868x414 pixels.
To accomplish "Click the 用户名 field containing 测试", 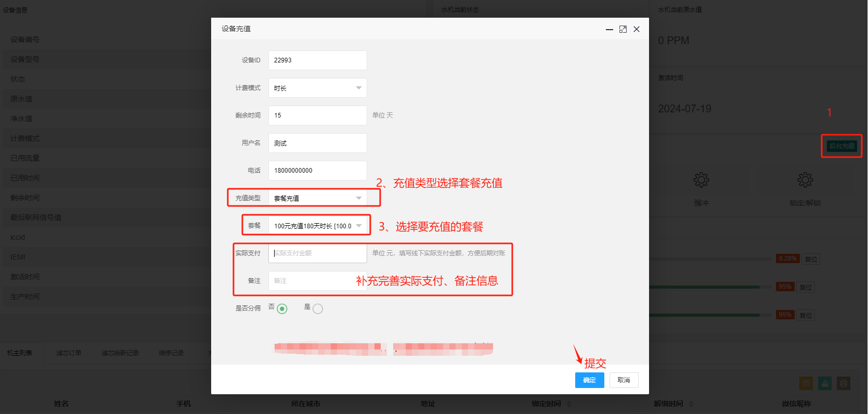I will tap(318, 143).
